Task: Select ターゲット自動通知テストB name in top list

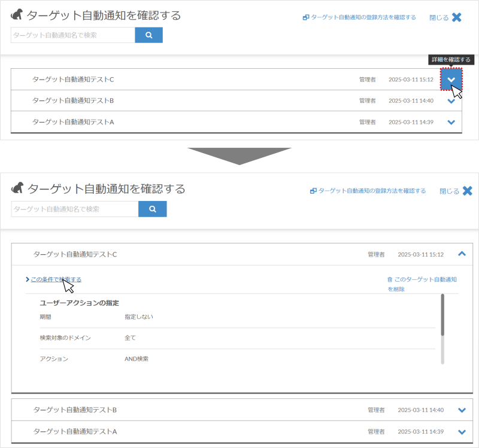Action: coord(73,100)
